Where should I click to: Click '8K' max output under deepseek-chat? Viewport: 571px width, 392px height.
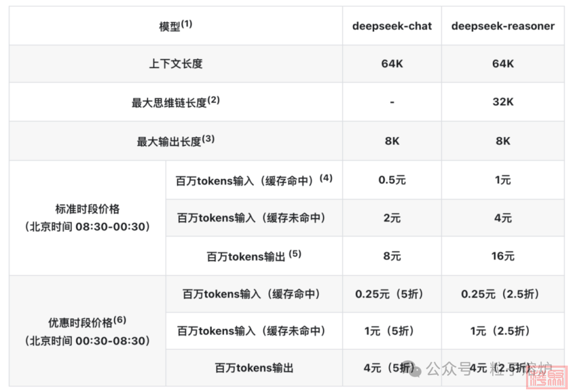[392, 141]
